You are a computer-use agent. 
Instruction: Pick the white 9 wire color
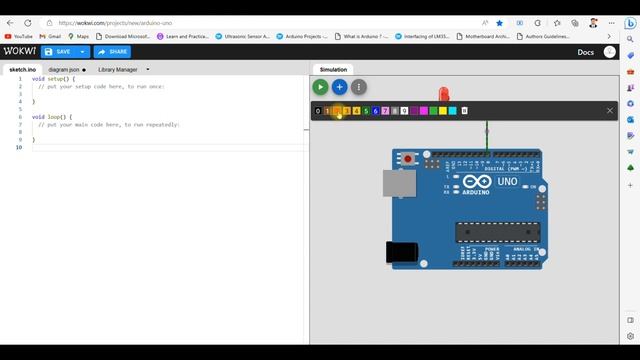click(404, 111)
